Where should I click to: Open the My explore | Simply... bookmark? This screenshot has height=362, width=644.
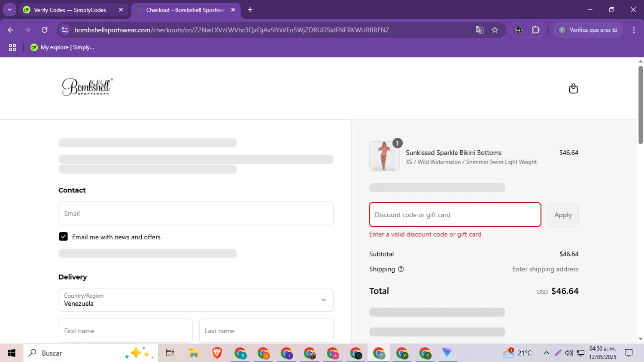click(62, 48)
